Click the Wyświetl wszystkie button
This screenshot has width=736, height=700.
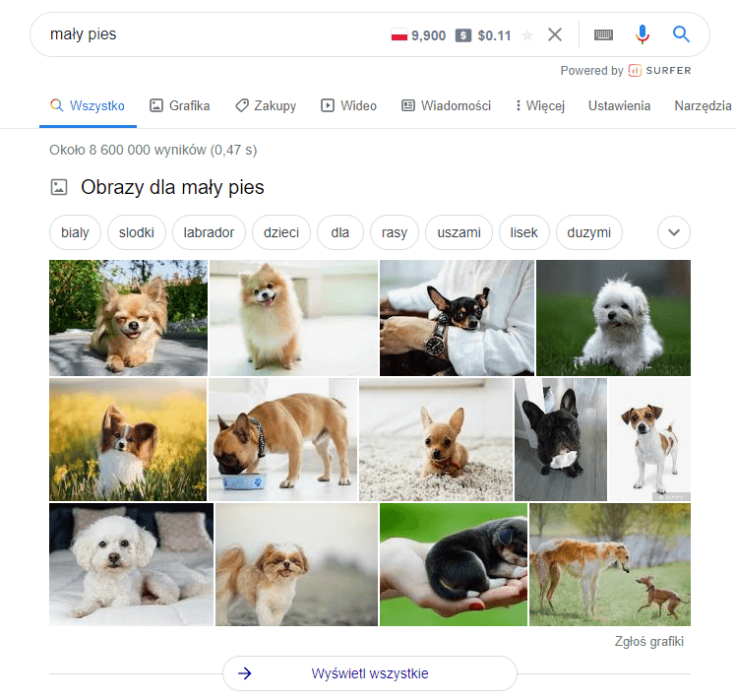(x=369, y=673)
